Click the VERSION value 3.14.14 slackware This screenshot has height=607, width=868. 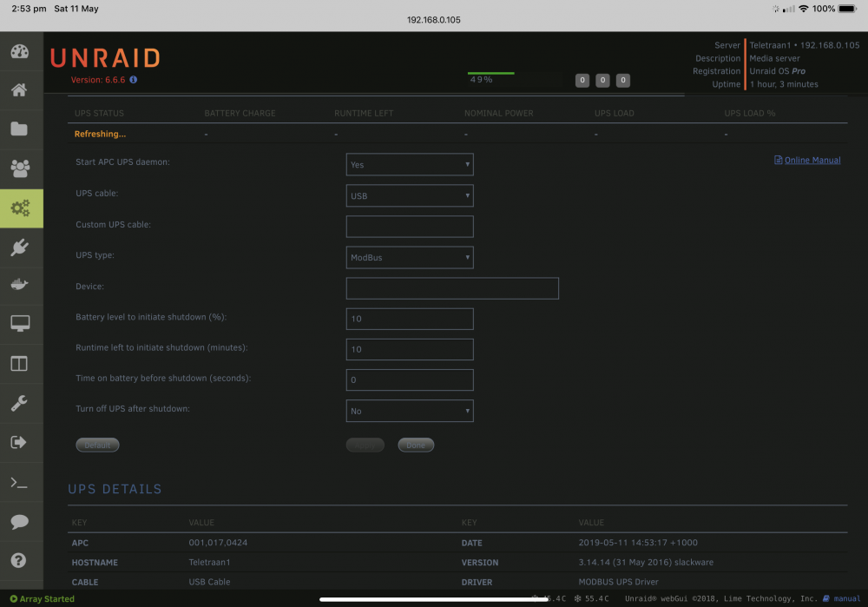pos(646,562)
